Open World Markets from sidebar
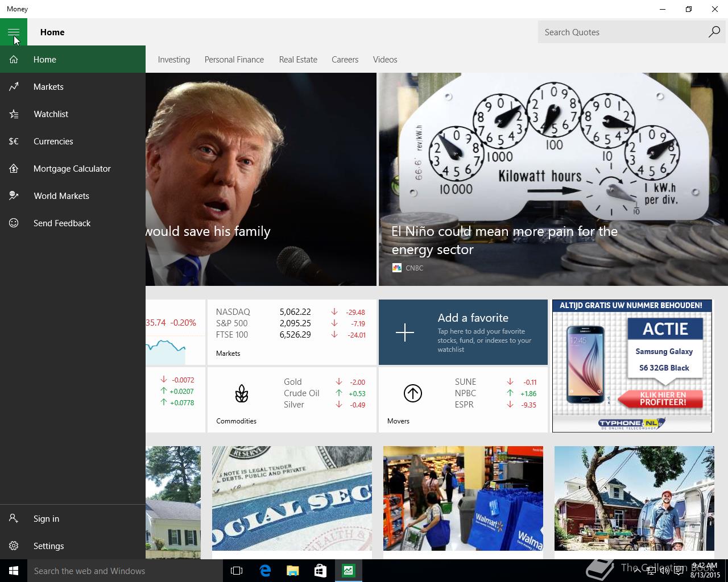Image resolution: width=728 pixels, height=582 pixels. [x=73, y=196]
